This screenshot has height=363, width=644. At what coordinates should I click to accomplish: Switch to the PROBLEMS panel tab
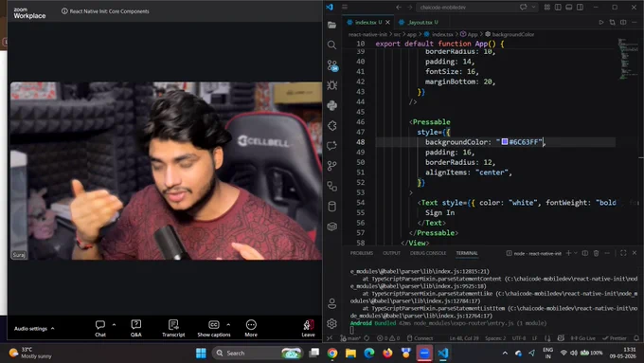[x=362, y=253]
